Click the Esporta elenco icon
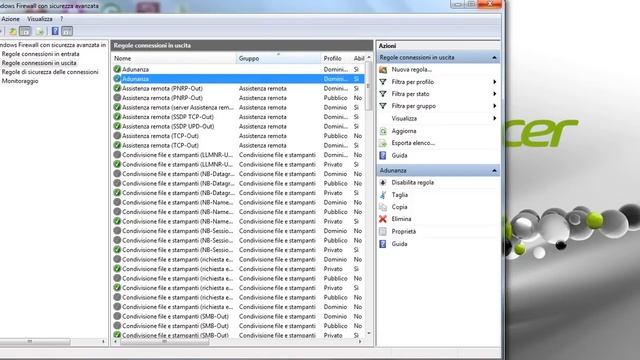This screenshot has height=360, width=640. pyautogui.click(x=383, y=143)
